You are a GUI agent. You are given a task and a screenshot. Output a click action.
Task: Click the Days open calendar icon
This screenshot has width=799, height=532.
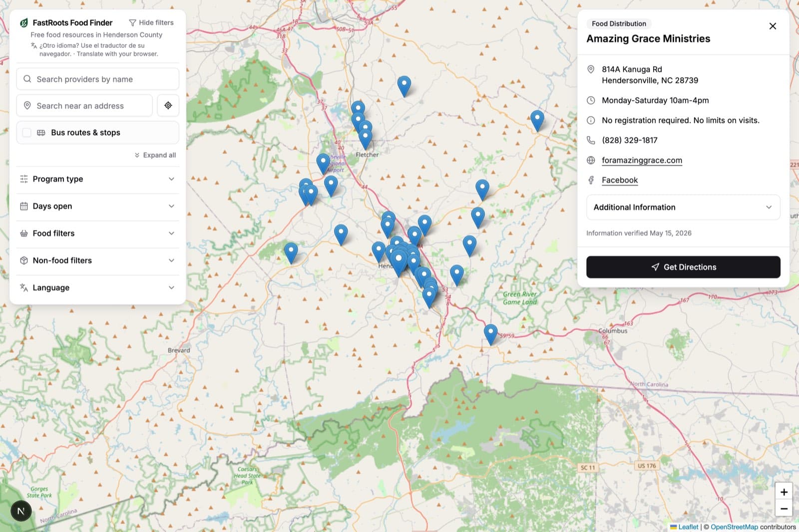point(23,206)
